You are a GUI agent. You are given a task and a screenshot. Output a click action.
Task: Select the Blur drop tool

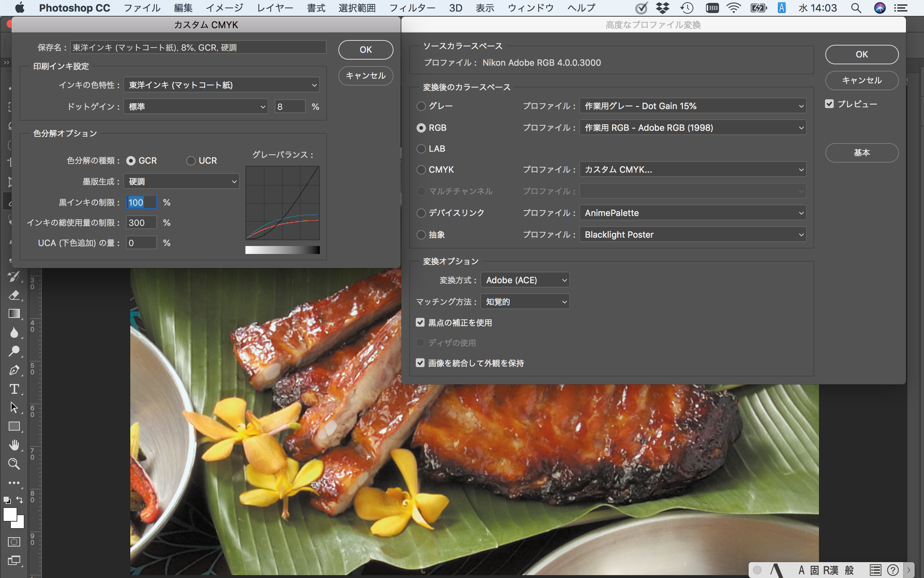[x=14, y=333]
